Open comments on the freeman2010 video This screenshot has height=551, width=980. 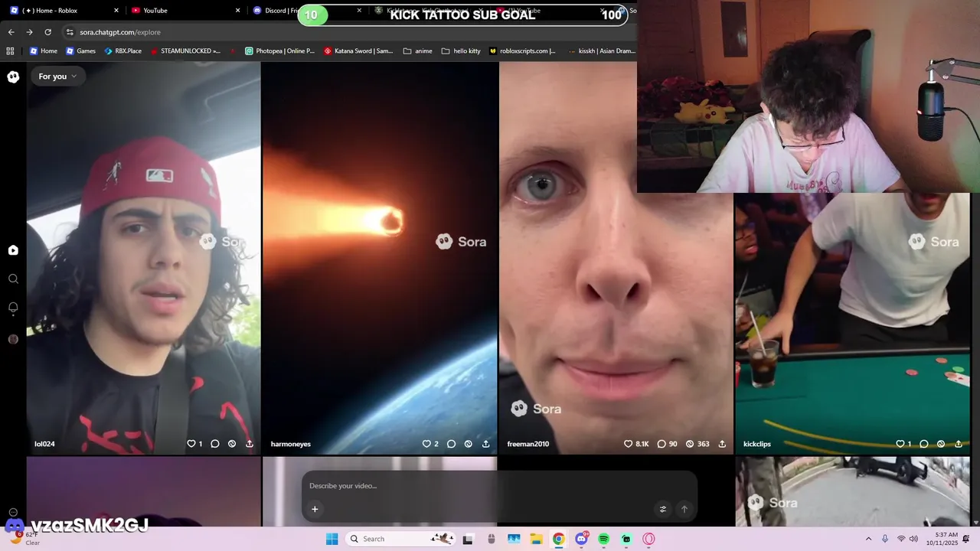click(x=661, y=444)
